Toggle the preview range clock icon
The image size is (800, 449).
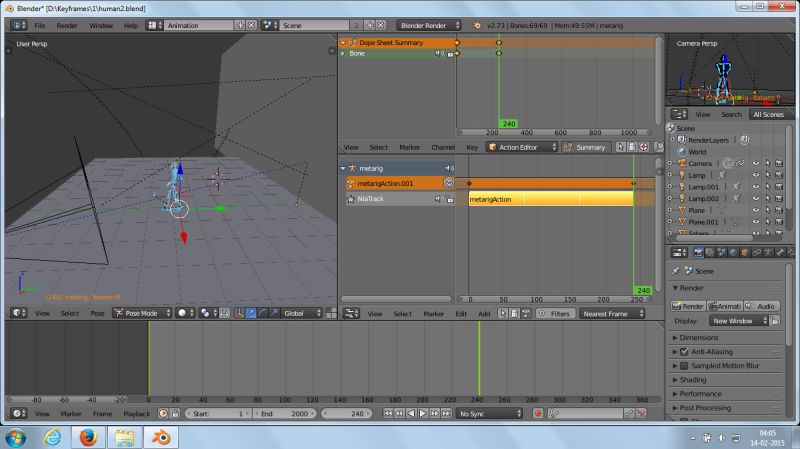pos(163,413)
